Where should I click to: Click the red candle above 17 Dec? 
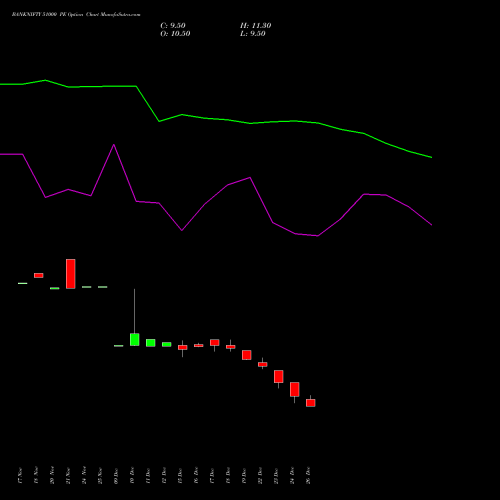pyautogui.click(x=215, y=343)
